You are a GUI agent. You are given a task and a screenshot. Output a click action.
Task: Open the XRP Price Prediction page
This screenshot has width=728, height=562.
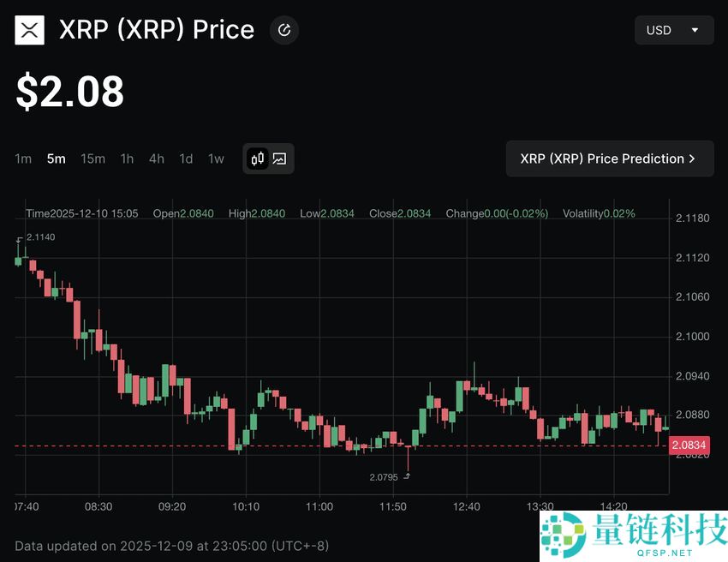click(x=610, y=158)
